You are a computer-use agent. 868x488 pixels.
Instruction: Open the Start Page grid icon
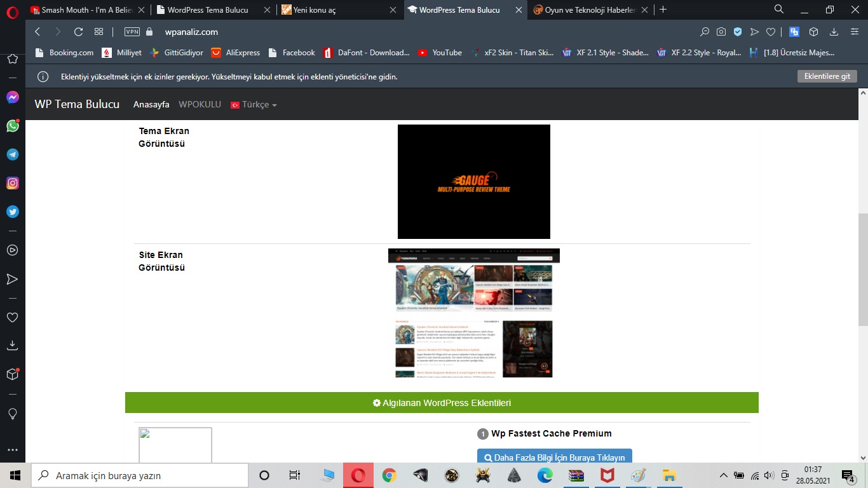pyautogui.click(x=98, y=32)
